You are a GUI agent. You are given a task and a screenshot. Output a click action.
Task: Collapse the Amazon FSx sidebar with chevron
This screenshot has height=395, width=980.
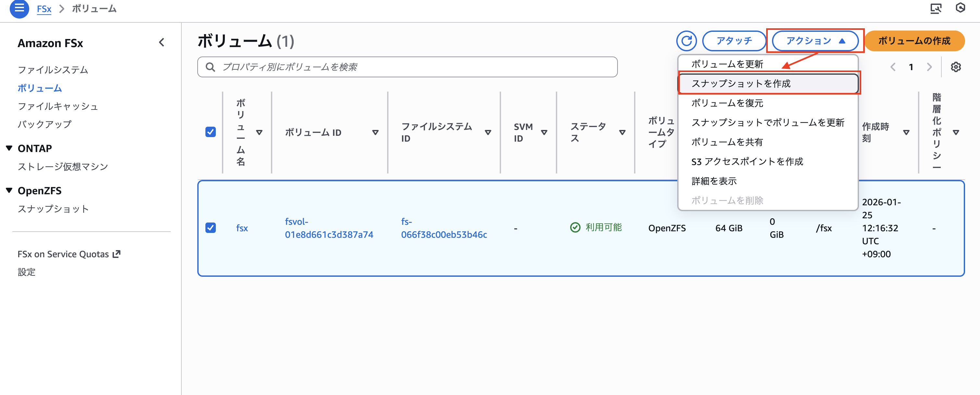[x=162, y=42]
